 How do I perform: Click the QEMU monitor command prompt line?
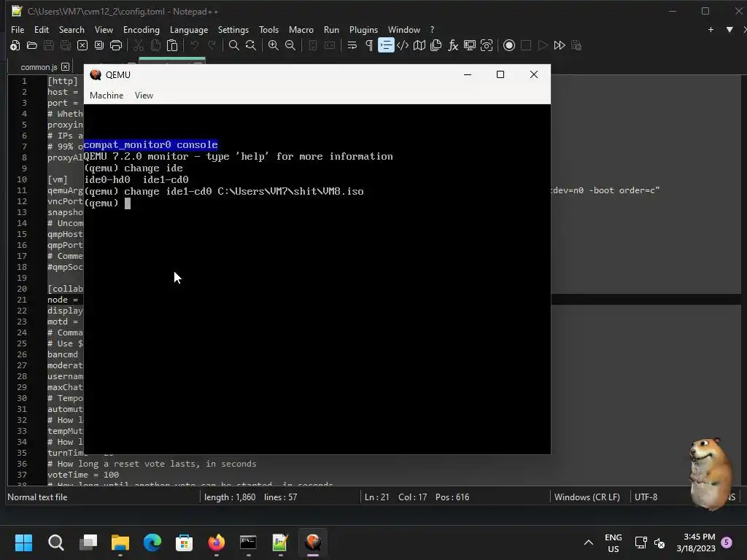[108, 203]
